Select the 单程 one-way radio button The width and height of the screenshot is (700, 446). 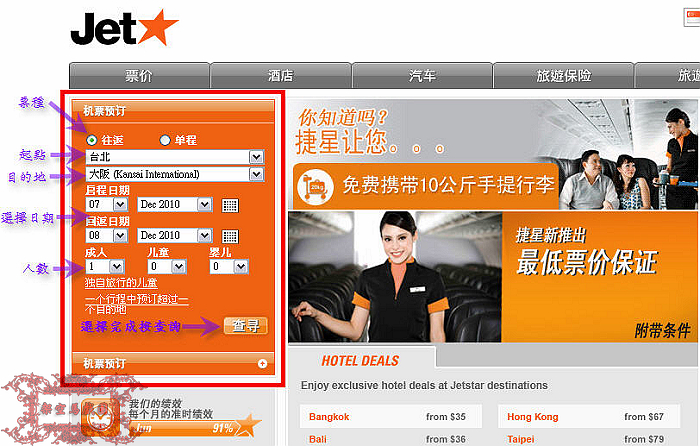[165, 140]
